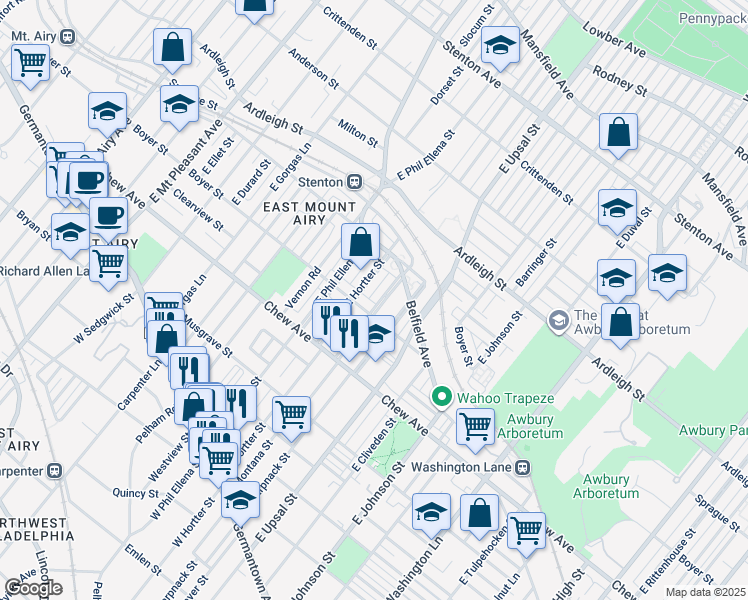The height and width of the screenshot is (600, 748).
Task: Click the shopping cart marker near W Sedgwick St
Action: point(164,302)
